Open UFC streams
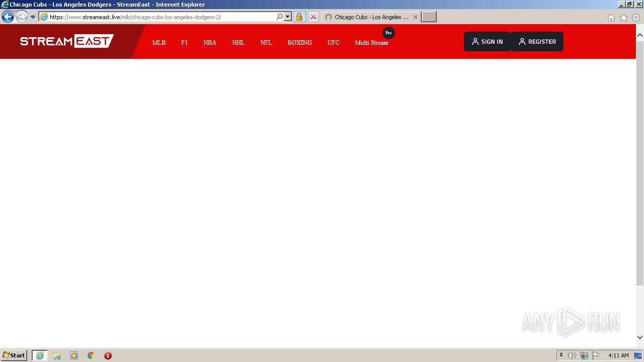The width and height of the screenshot is (644, 362). 333,43
